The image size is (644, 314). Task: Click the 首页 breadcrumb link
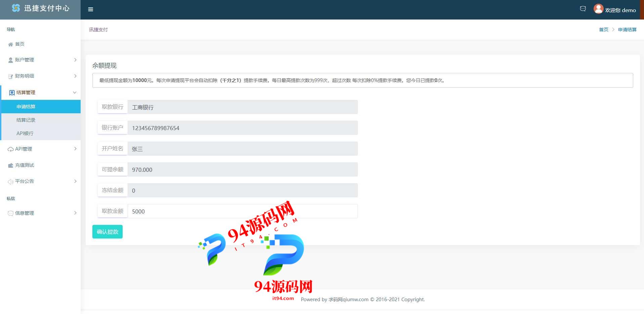tap(604, 30)
